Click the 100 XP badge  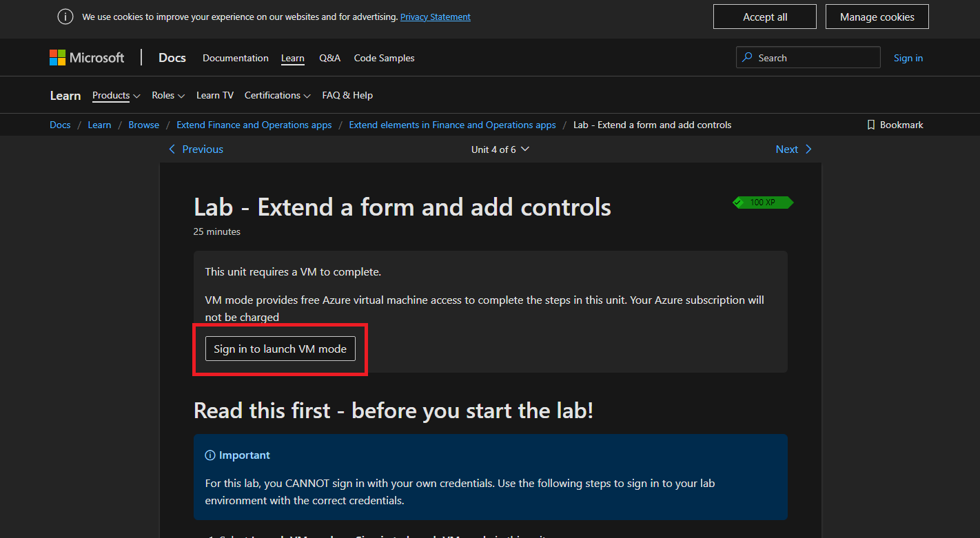tap(763, 203)
